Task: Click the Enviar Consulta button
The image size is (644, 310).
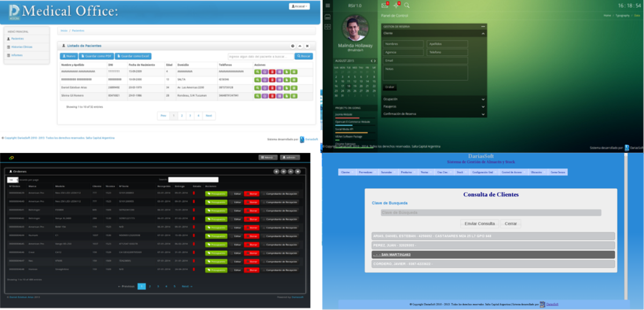Action: [479, 223]
